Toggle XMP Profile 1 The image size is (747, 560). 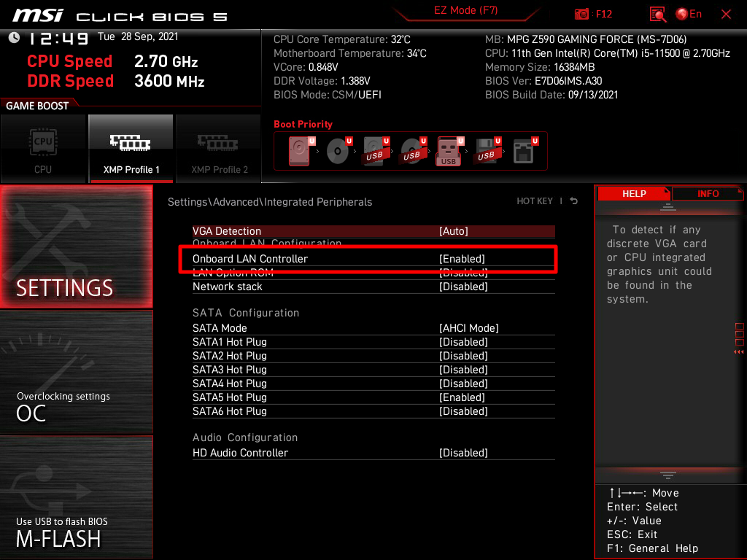point(131,149)
